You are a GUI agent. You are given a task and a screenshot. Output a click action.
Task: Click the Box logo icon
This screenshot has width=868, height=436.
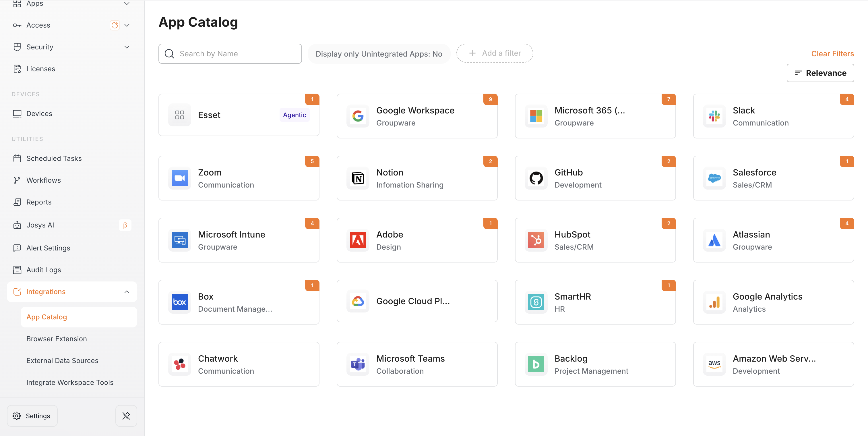(x=180, y=302)
